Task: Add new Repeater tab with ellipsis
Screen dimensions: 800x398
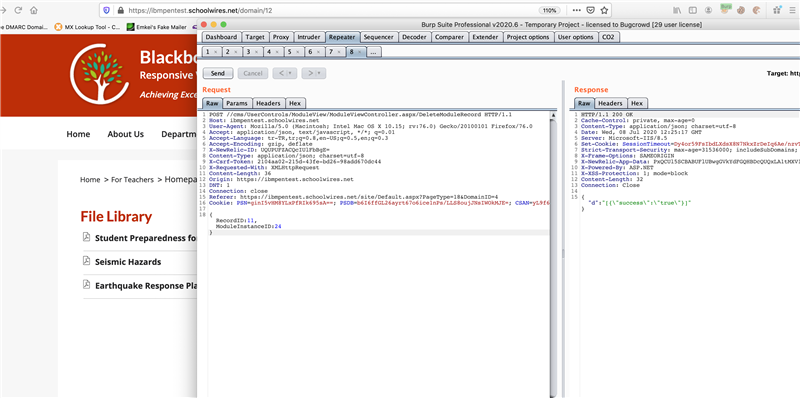Action: click(373, 52)
